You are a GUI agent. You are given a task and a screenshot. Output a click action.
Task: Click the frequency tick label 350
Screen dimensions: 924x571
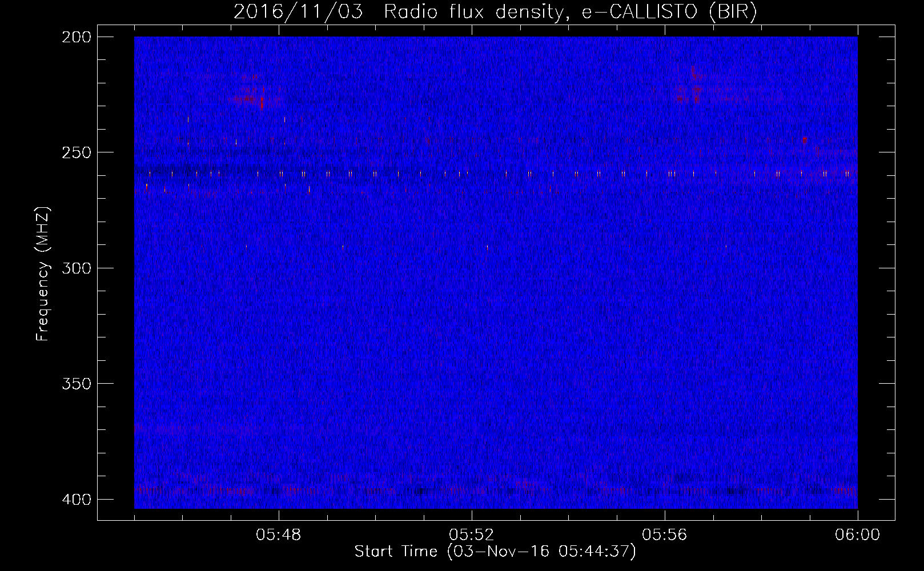click(x=77, y=384)
